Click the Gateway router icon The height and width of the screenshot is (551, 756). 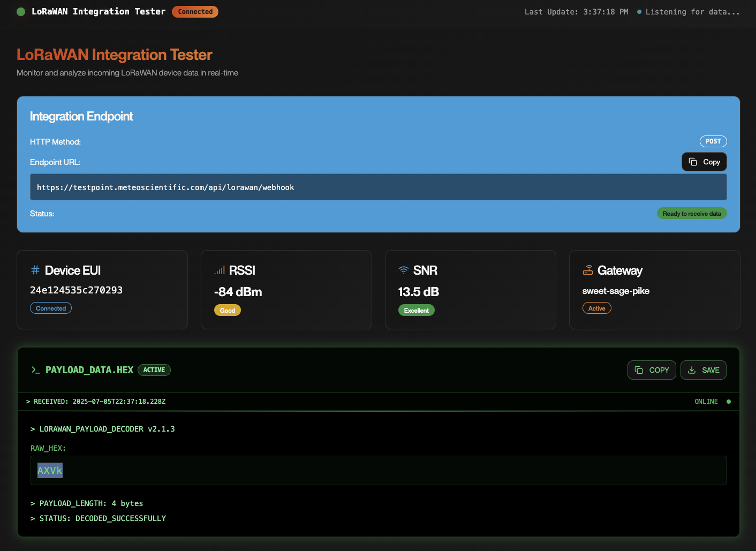point(587,270)
